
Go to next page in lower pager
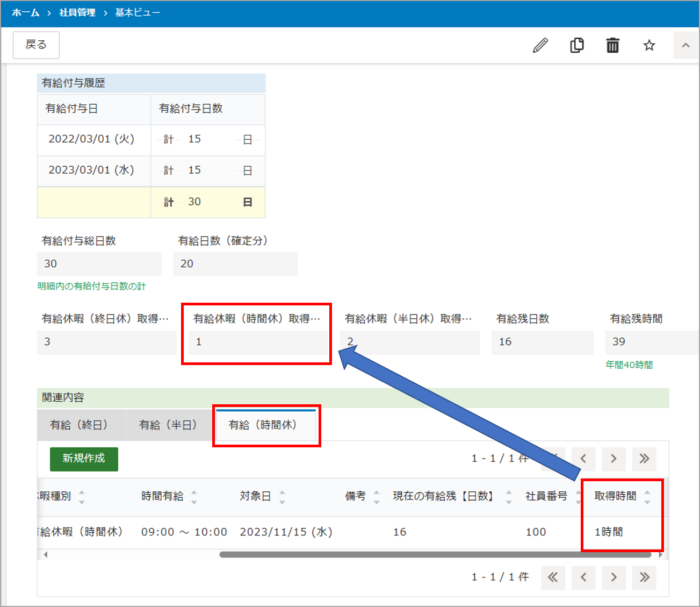(613, 577)
